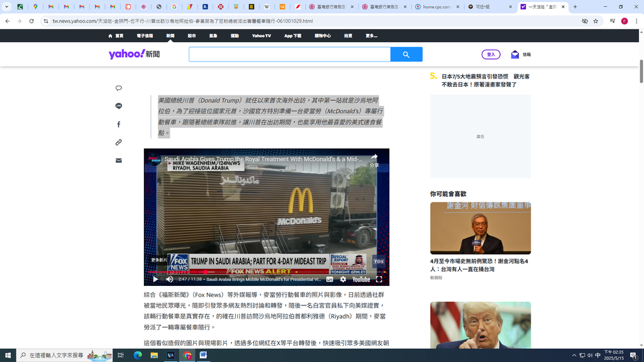This screenshot has height=362, width=644.
Task: Bookmark this page with star icon
Action: tap(596, 21)
